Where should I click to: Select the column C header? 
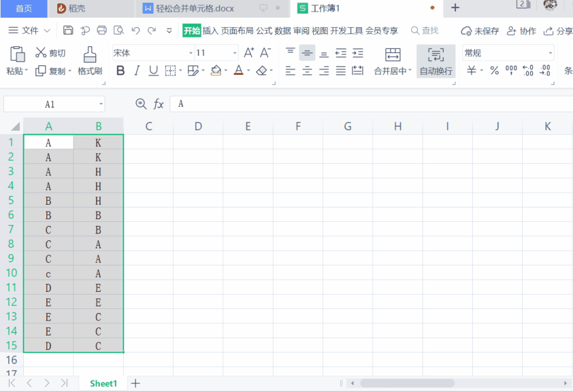[x=148, y=127]
